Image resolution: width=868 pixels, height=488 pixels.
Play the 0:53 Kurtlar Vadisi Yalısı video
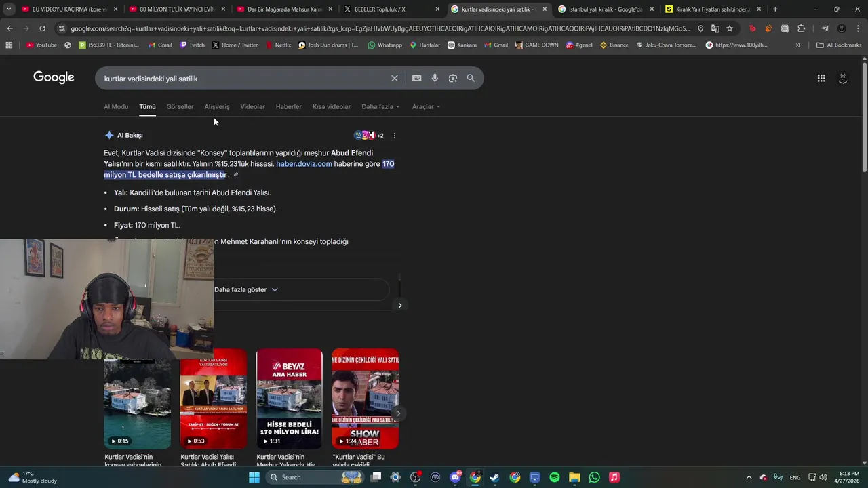(x=213, y=399)
